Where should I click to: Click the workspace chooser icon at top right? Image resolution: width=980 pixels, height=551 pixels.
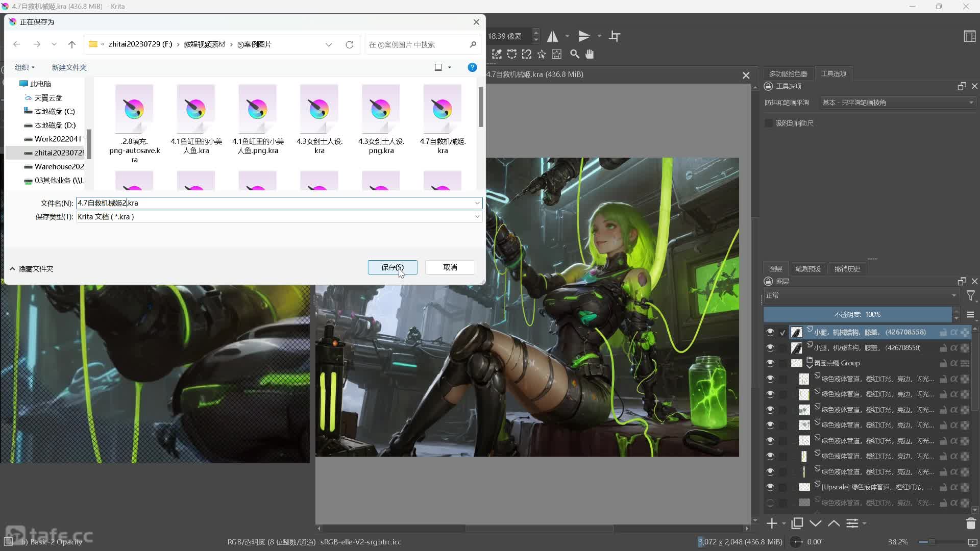[970, 36]
